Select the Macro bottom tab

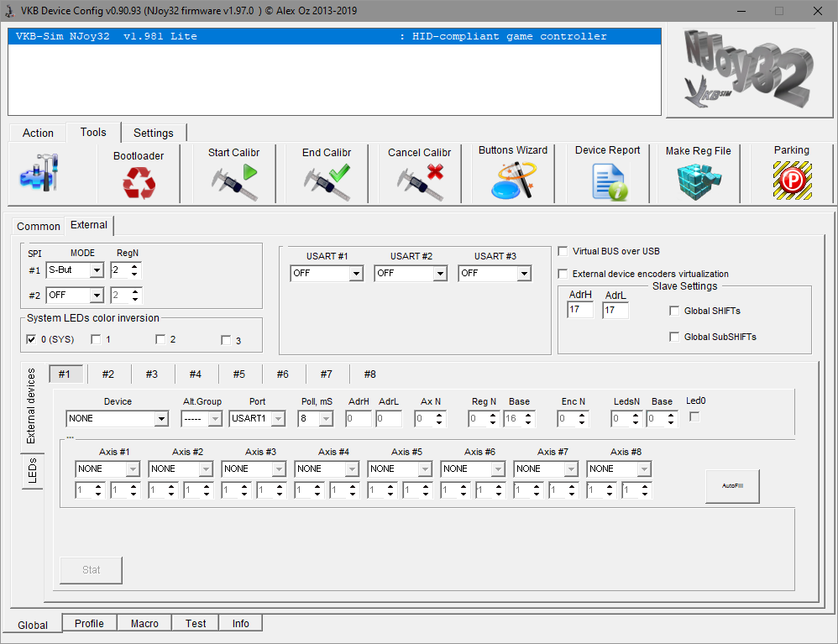144,623
